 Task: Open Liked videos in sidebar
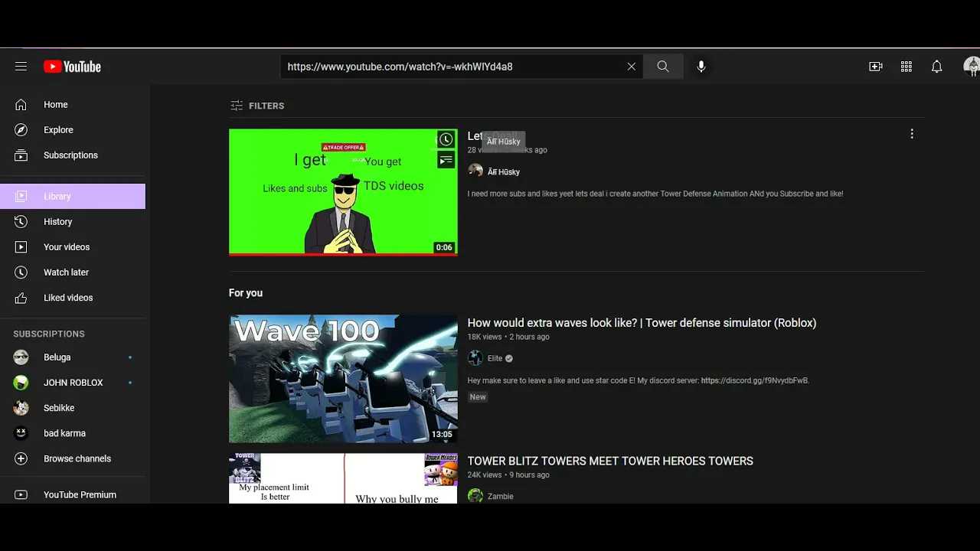pos(73,298)
